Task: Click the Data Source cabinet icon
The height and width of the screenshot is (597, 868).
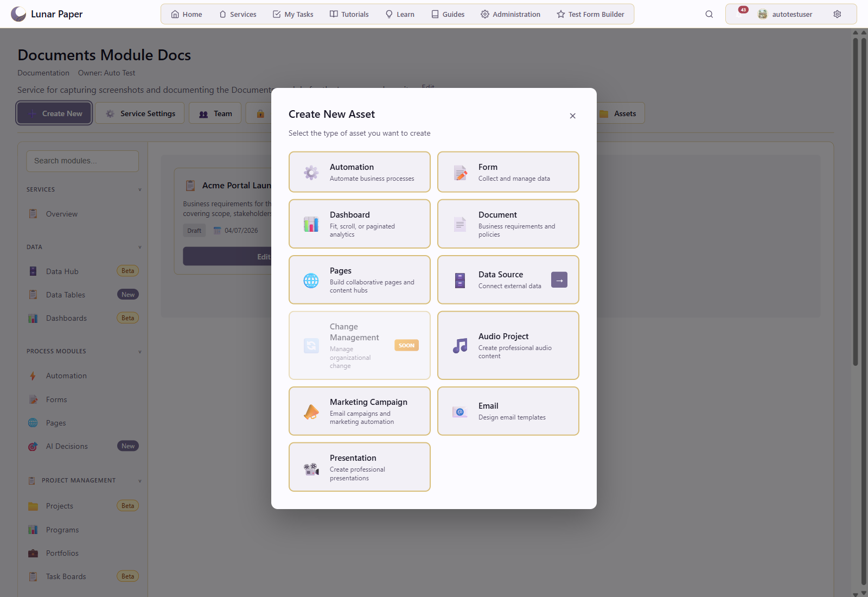Action: (460, 280)
